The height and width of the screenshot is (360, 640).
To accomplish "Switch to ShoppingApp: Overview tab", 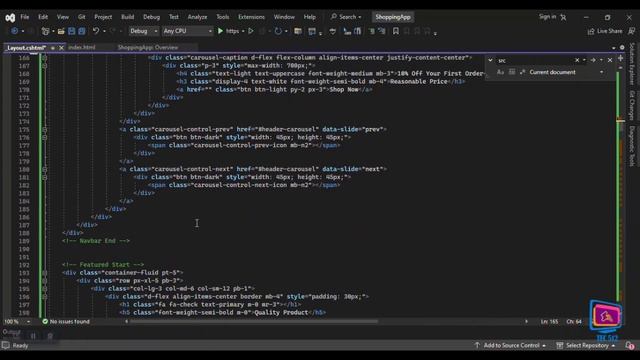I will pyautogui.click(x=148, y=47).
